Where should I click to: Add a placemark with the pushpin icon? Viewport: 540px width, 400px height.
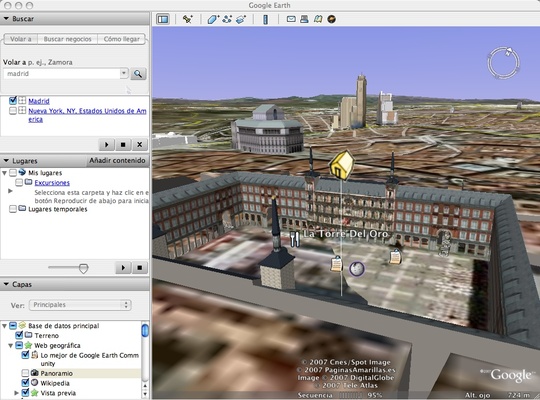pos(188,19)
